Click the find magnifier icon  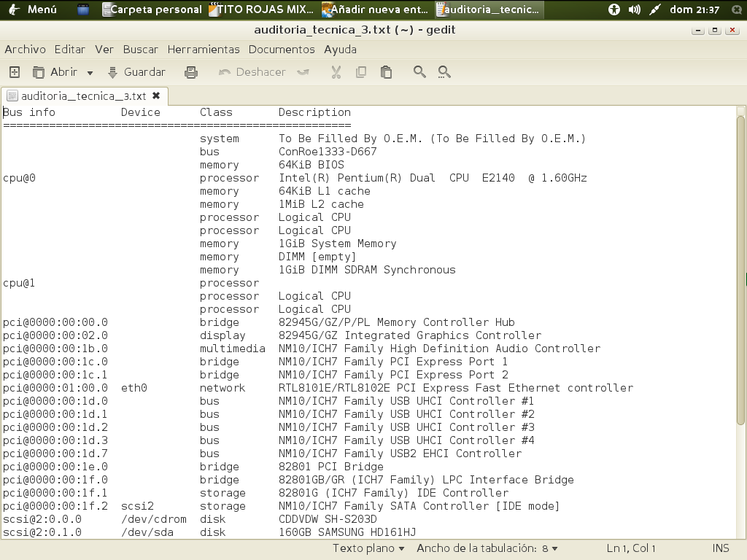point(419,72)
